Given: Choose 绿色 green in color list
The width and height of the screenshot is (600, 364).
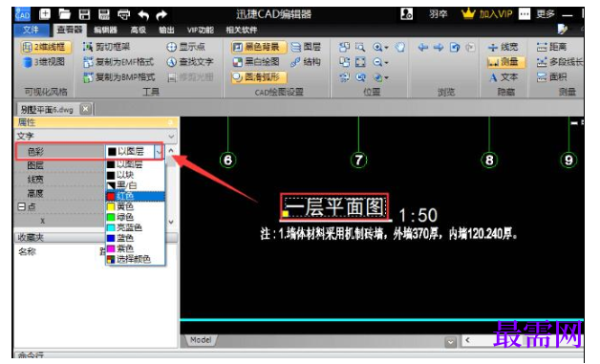Looking at the screenshot, I should click(136, 217).
